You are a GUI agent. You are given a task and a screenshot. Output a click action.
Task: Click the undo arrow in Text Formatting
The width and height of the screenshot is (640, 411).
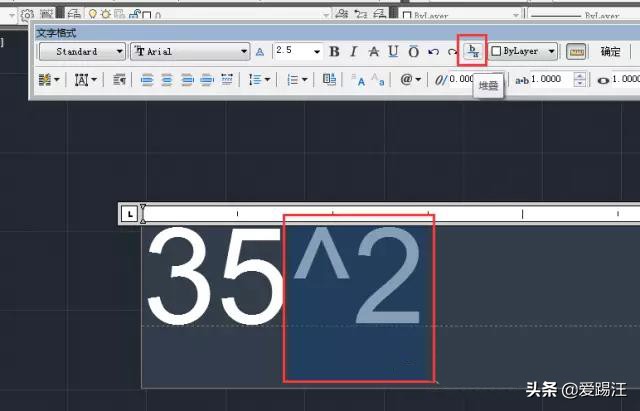click(x=433, y=52)
